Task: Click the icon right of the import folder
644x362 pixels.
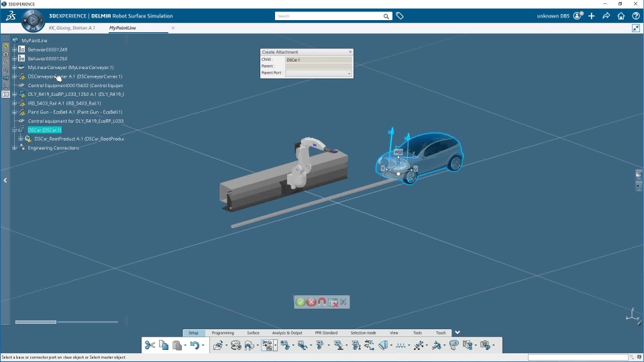Action: [235, 345]
